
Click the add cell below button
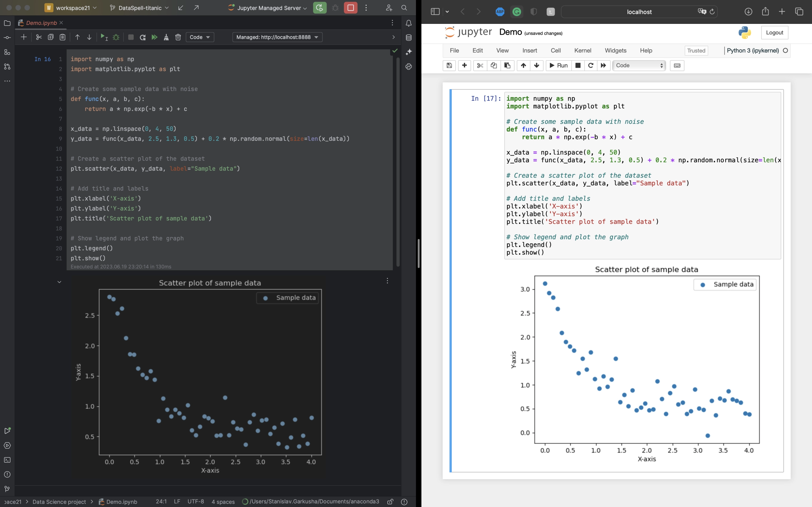click(464, 65)
